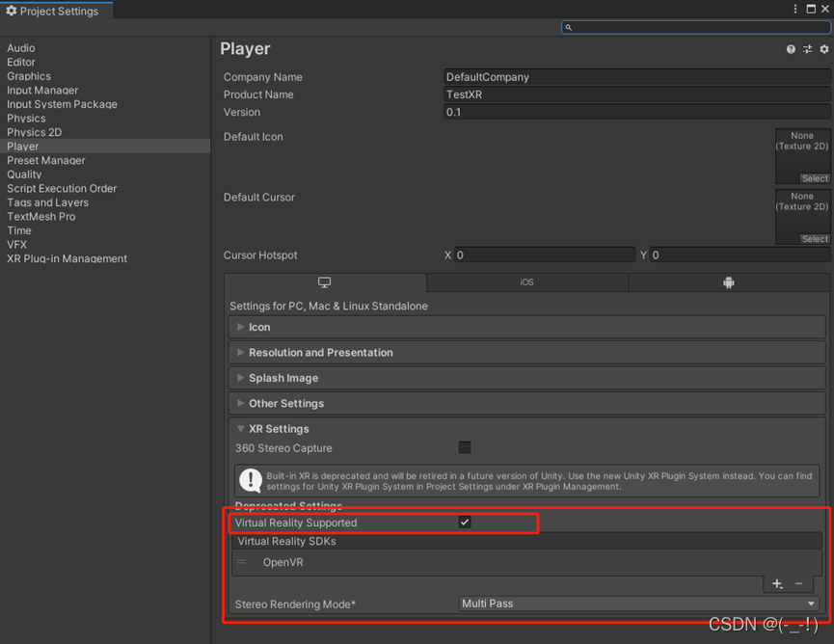Remove the selected VR SDK with minus
Image resolution: width=834 pixels, height=644 pixels.
click(798, 584)
